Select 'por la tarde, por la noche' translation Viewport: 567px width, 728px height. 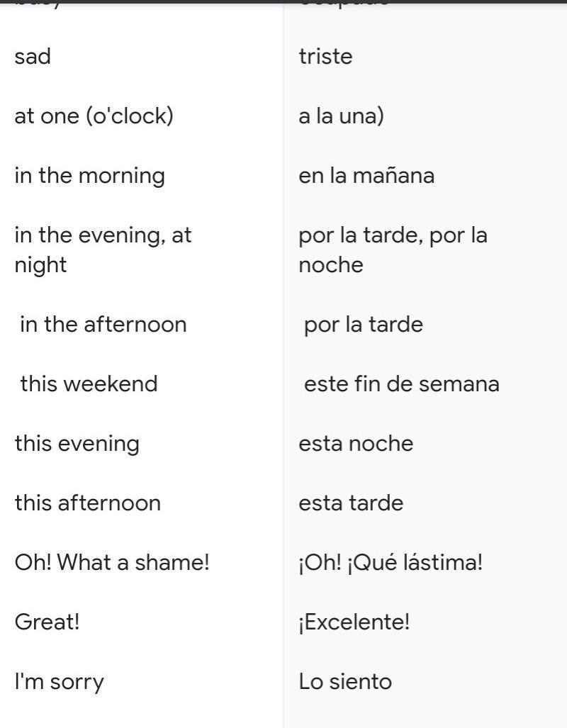(x=393, y=250)
